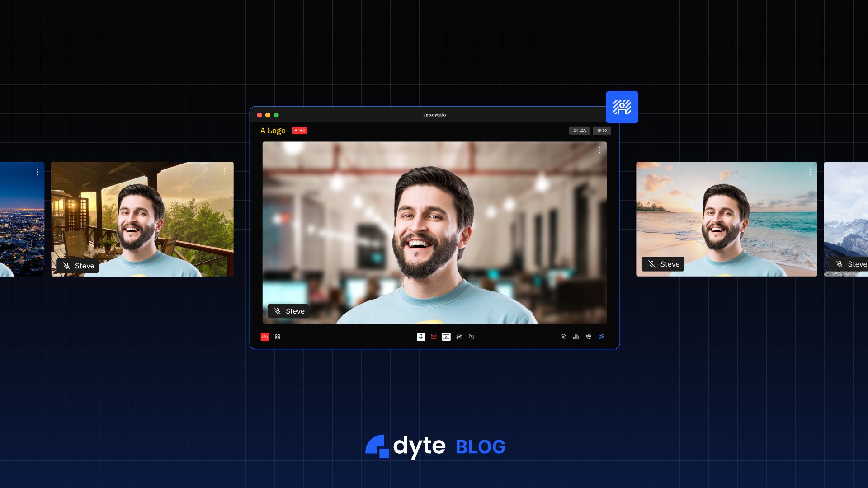Open the grid layout view selector

coord(277,337)
